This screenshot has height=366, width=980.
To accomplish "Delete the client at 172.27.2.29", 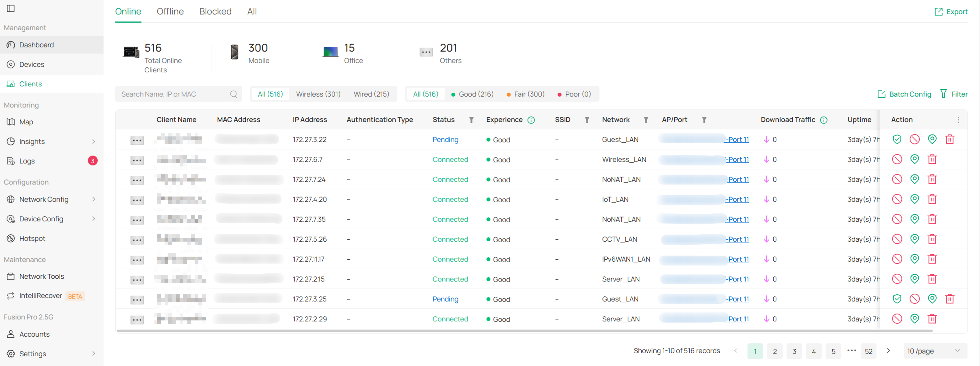I will coord(932,319).
